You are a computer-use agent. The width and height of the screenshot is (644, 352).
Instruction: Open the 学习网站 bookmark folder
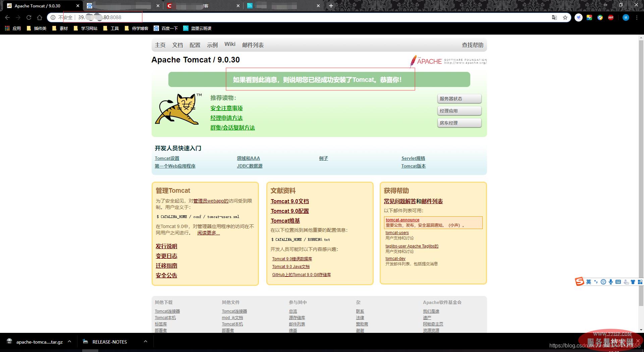tap(86, 28)
